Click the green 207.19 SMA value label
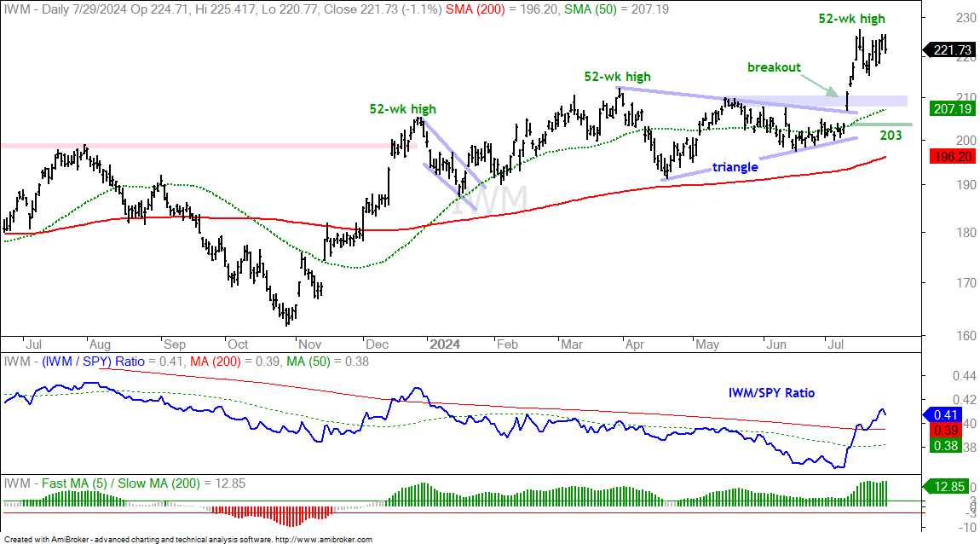 [952, 109]
